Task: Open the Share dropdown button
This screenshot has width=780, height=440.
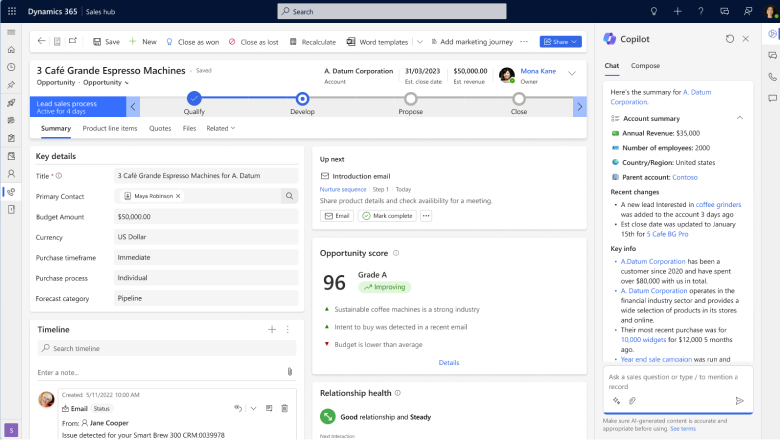Action: pyautogui.click(x=561, y=42)
